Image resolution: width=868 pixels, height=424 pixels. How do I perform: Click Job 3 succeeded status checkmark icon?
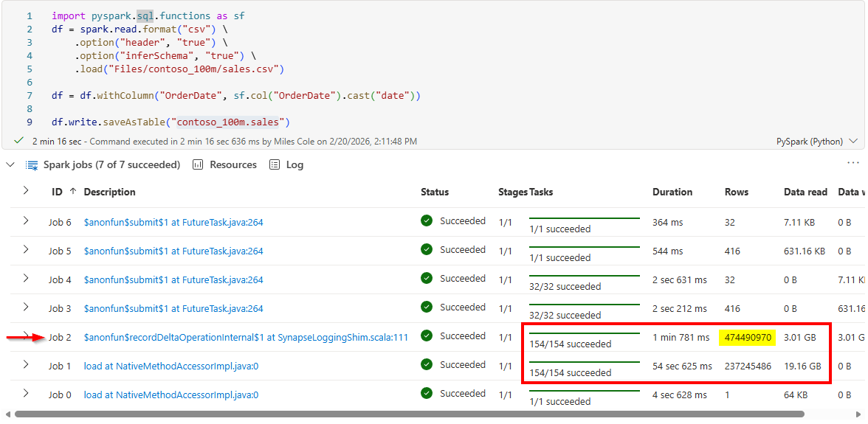(427, 307)
